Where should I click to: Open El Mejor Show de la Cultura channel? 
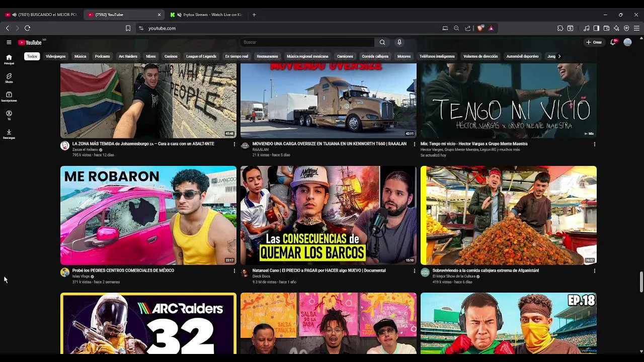(x=454, y=277)
